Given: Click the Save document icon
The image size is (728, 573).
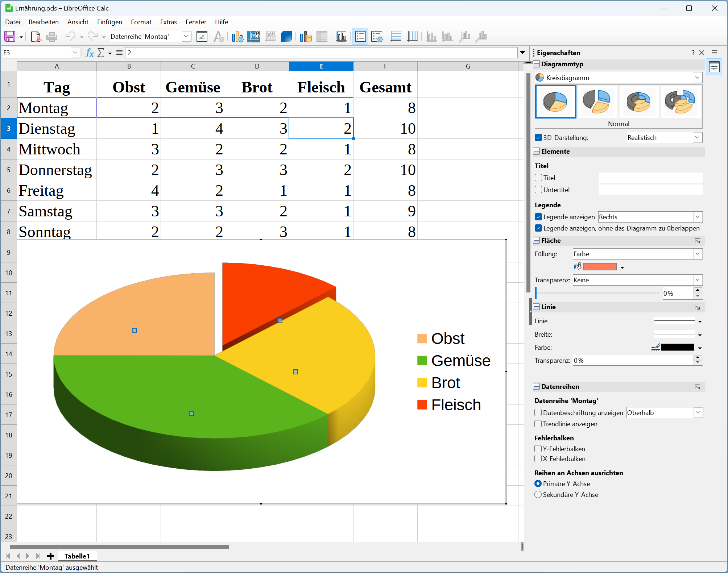Looking at the screenshot, I should (10, 36).
